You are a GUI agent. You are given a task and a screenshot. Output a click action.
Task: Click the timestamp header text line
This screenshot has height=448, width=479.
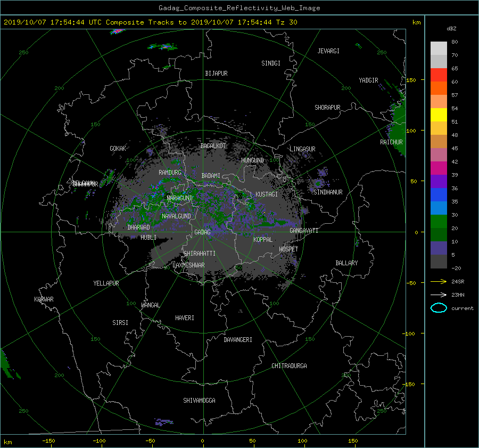(151, 22)
